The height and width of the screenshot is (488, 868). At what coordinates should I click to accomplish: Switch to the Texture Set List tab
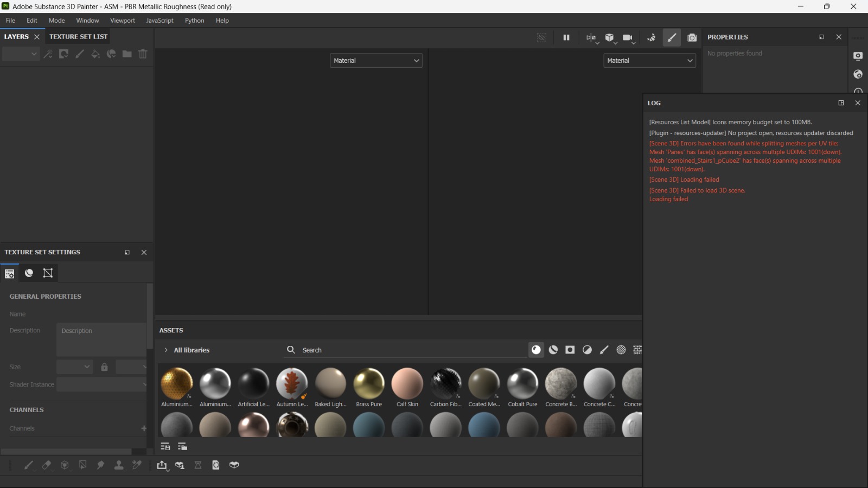tap(78, 36)
